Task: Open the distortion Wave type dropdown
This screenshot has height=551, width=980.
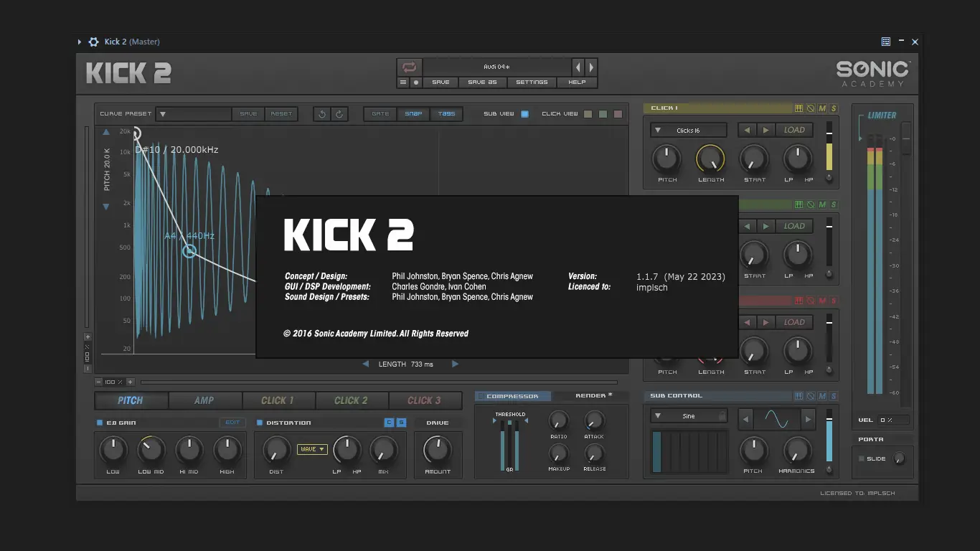Action: click(312, 449)
